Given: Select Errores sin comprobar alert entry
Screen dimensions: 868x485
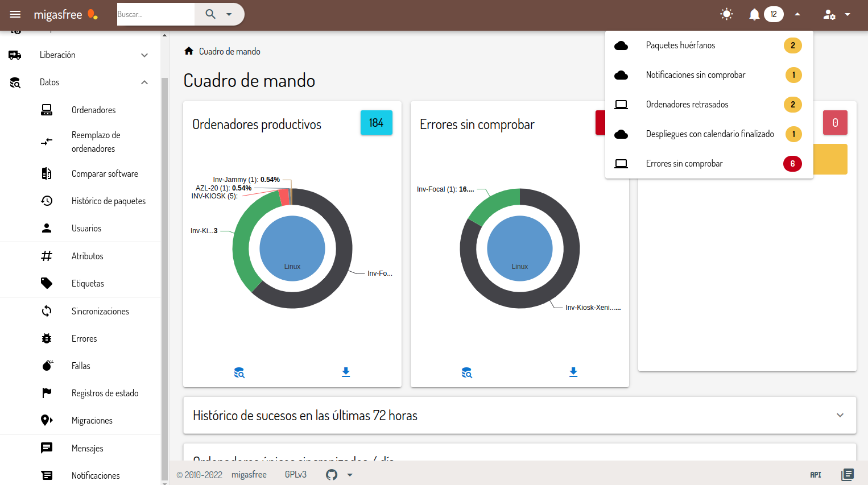Looking at the screenshot, I should click(x=709, y=164).
